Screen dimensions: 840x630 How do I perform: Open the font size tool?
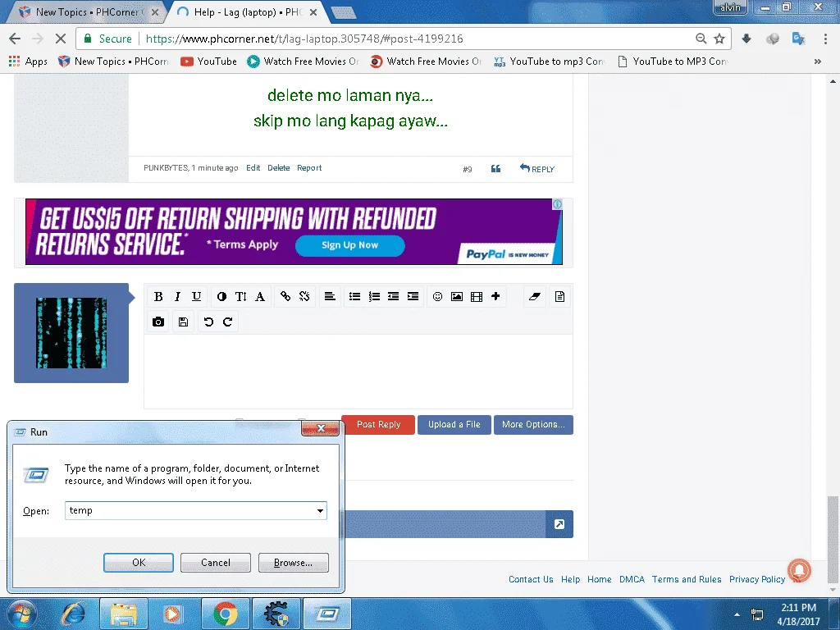240,296
